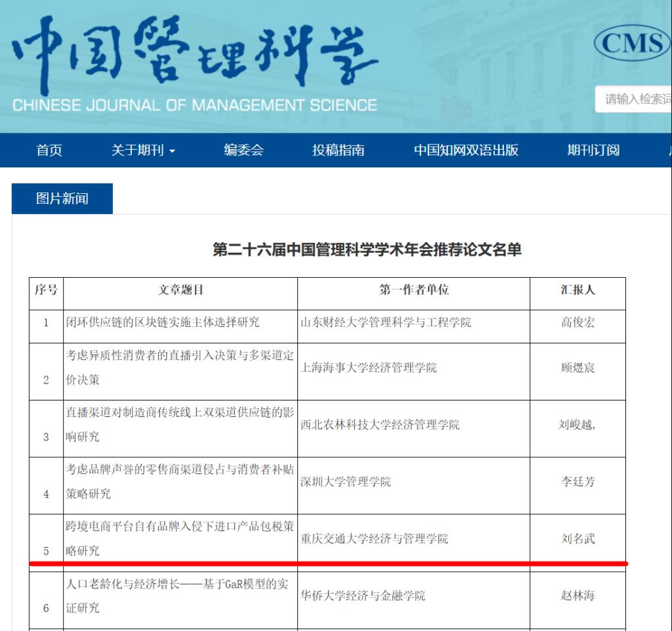Open the 首页 home menu item
Screen dimensions: 672x631
[x=49, y=150]
